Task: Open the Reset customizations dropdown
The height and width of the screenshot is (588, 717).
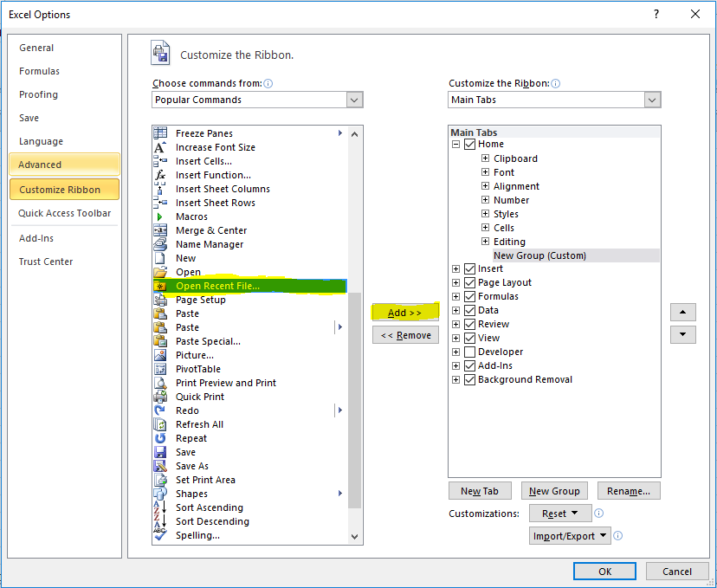Action: 560,514
